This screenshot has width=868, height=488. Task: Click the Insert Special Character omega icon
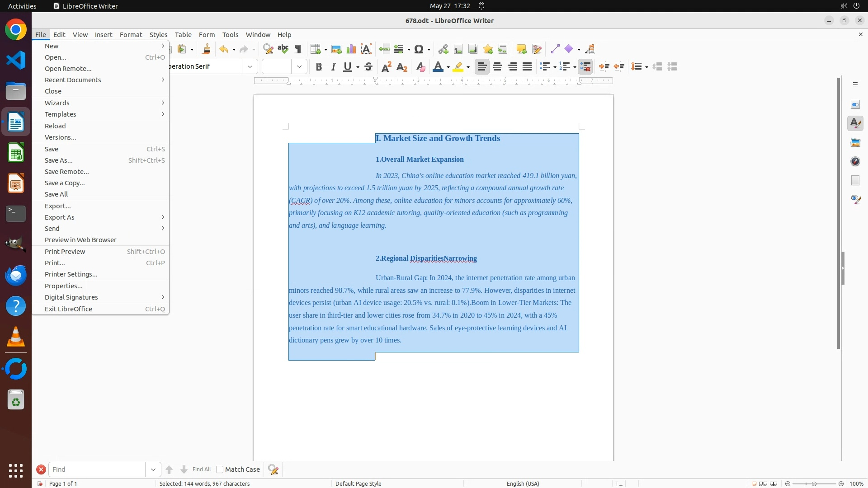click(419, 49)
